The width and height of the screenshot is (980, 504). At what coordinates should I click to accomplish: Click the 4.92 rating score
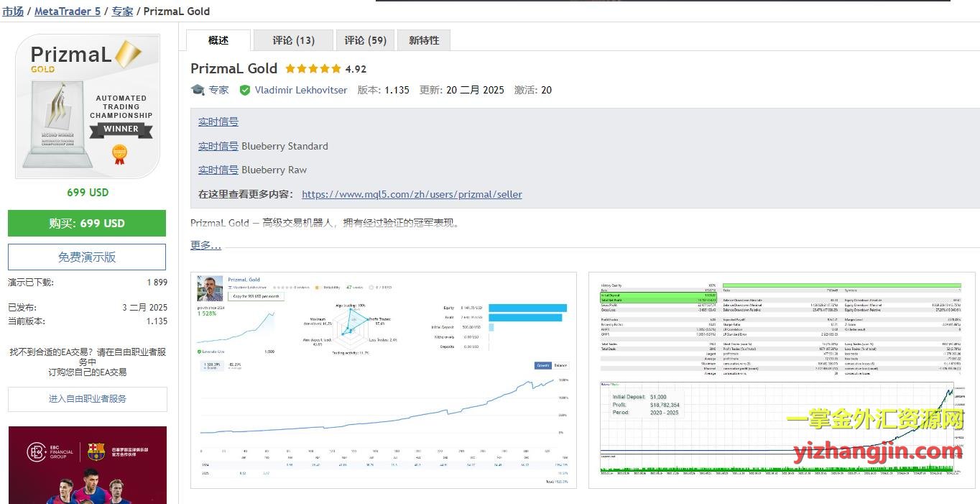coord(356,69)
